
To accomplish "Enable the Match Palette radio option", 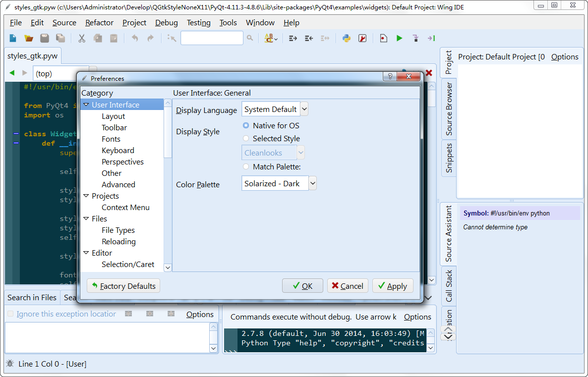I will click(246, 167).
